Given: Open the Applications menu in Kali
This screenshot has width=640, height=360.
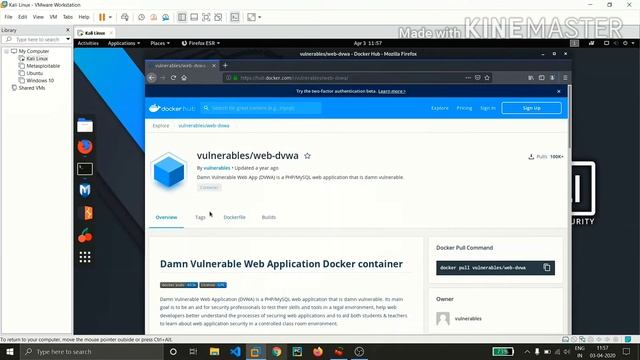Looking at the screenshot, I should click(124, 43).
